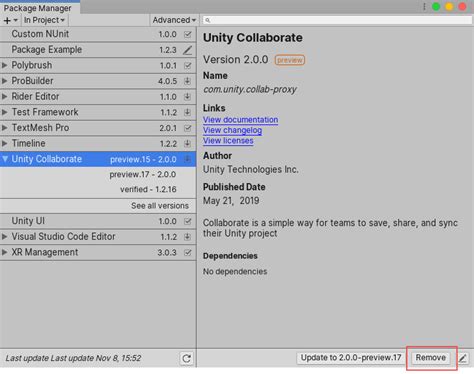Expand the ProBuilder package versions

[x=4, y=81]
